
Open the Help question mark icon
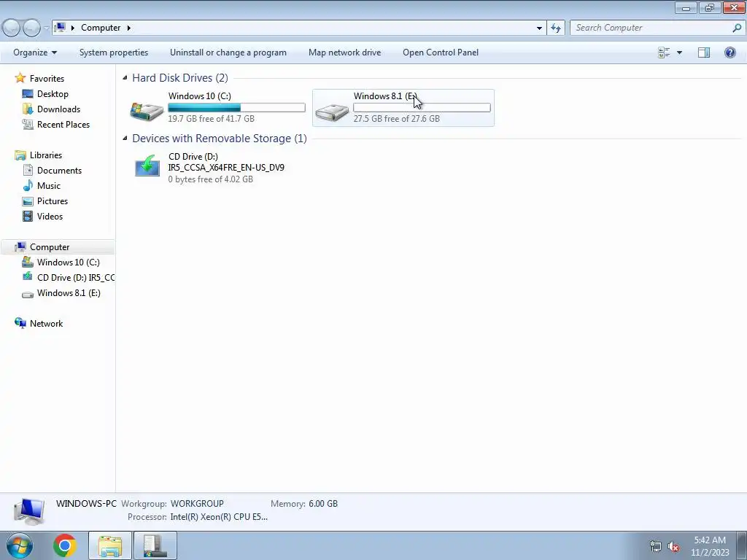(x=729, y=52)
